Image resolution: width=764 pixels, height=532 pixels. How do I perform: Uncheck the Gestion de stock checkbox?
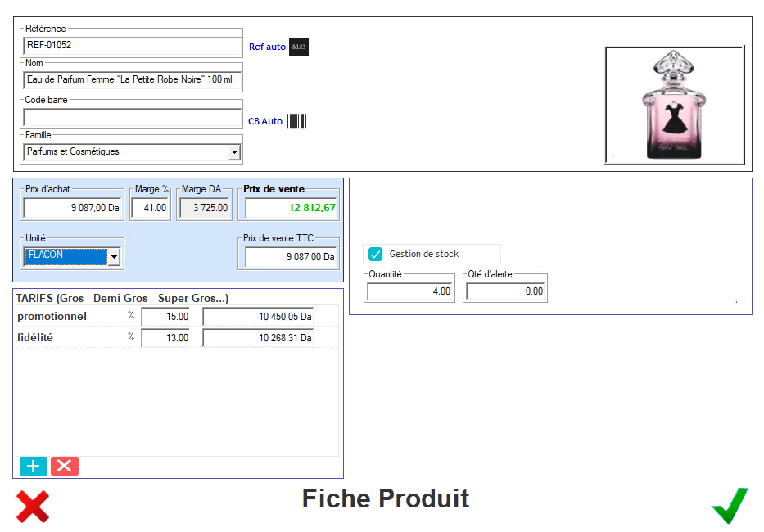376,254
